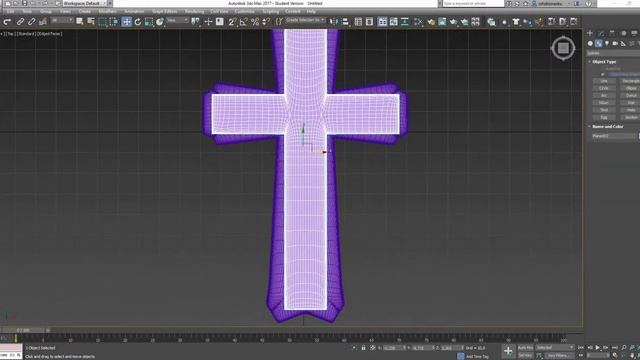Open the Edit menu
640x360 pixels.
pos(11,11)
